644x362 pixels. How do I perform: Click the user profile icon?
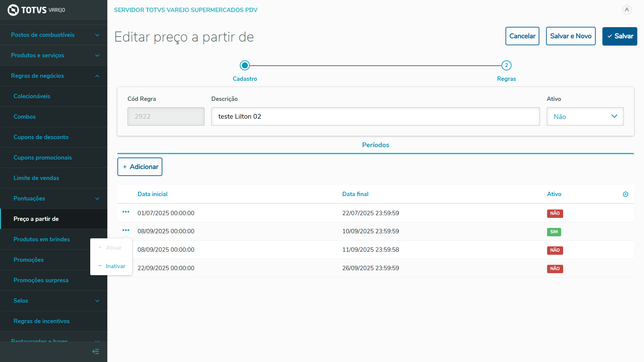coord(627,10)
